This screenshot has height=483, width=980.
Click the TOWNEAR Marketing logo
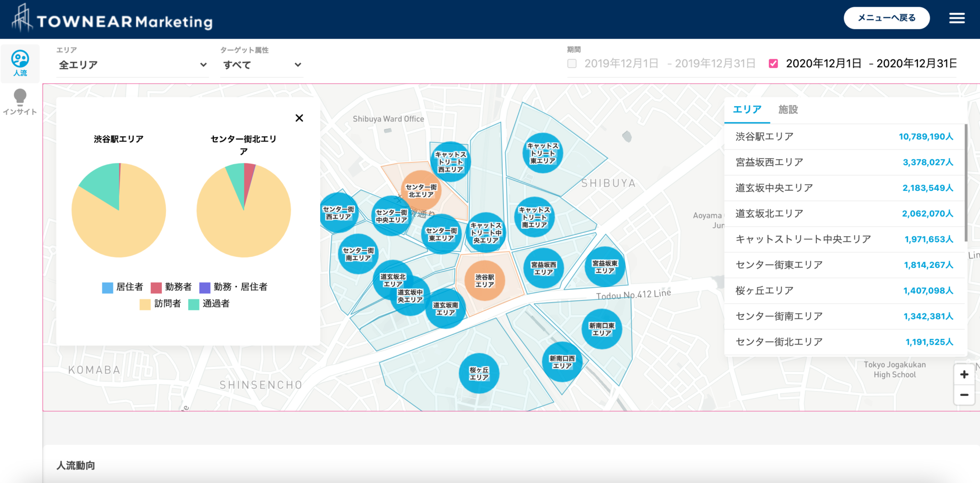click(x=112, y=19)
